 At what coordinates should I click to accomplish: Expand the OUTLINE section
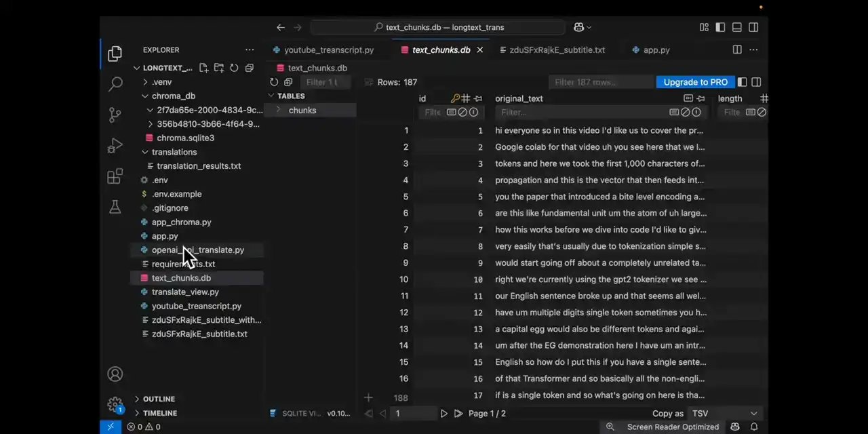[x=159, y=399]
